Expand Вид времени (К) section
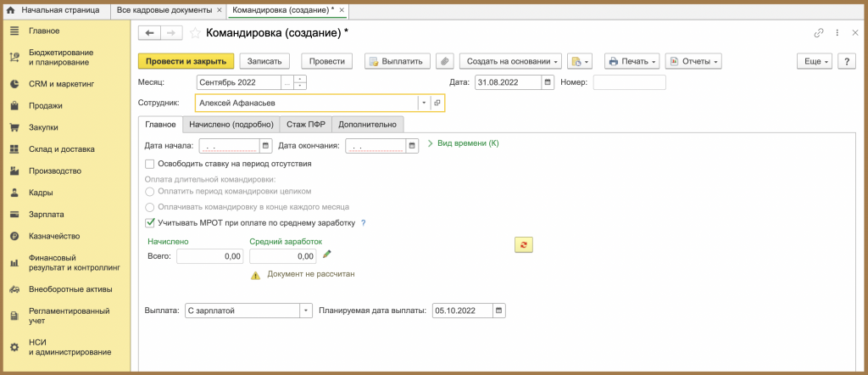Image resolution: width=868 pixels, height=375 pixels. [x=464, y=143]
